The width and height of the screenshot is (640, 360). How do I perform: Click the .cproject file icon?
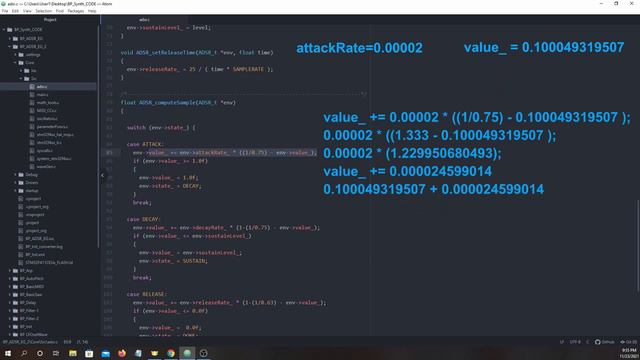[x=21, y=199]
